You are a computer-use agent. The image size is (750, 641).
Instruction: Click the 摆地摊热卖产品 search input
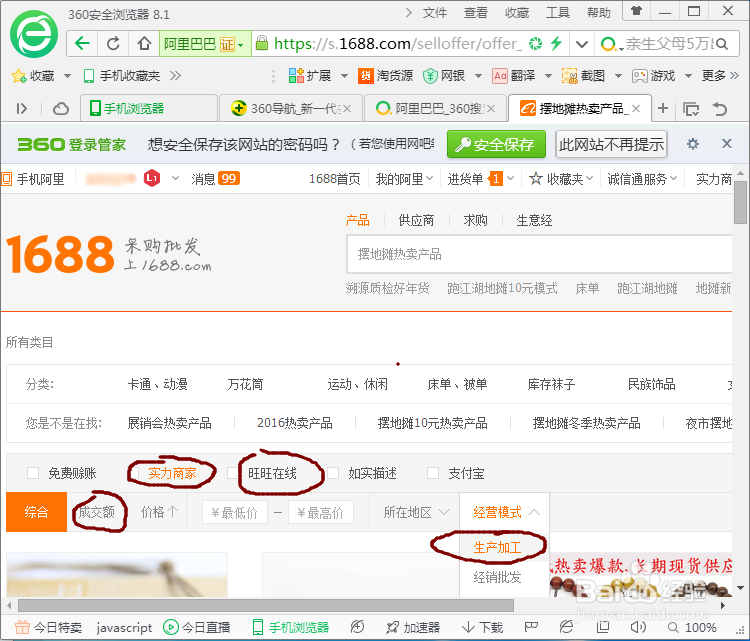pos(539,254)
